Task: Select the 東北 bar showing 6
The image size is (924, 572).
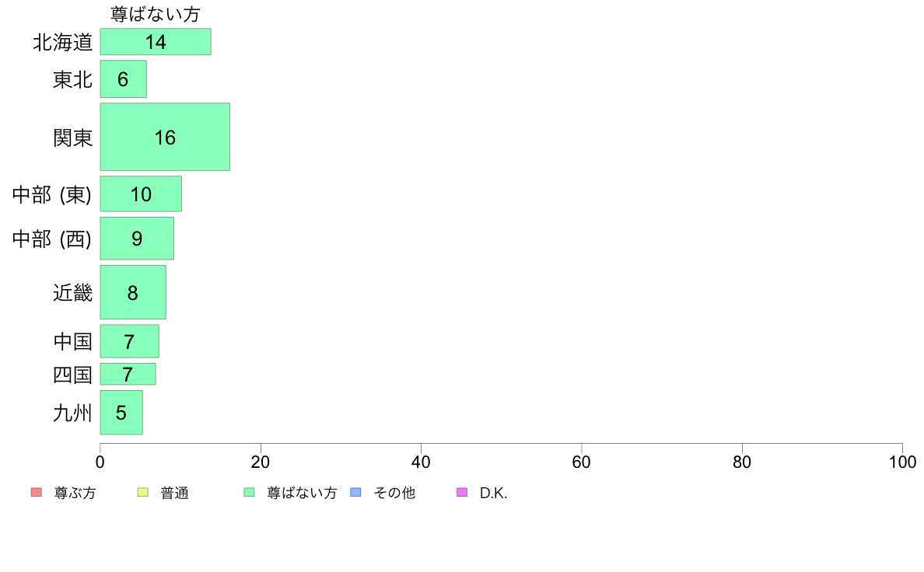Action: pos(123,79)
